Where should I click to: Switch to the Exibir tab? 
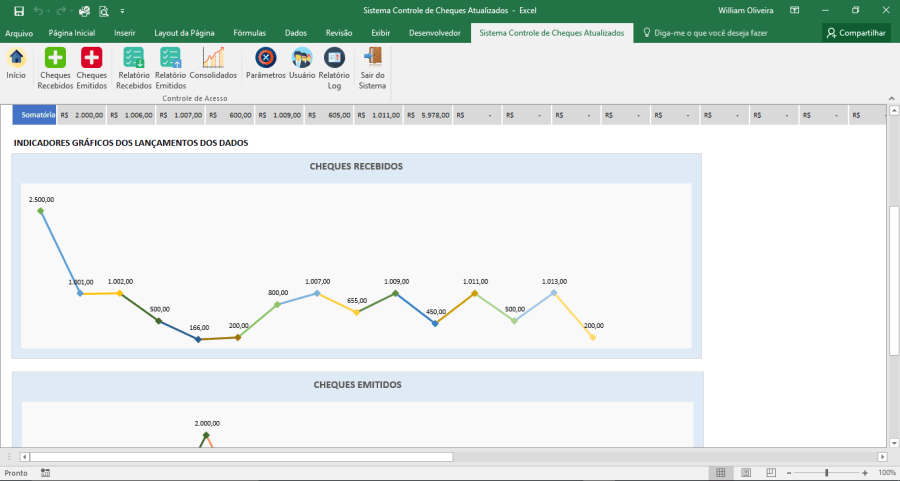(x=381, y=33)
